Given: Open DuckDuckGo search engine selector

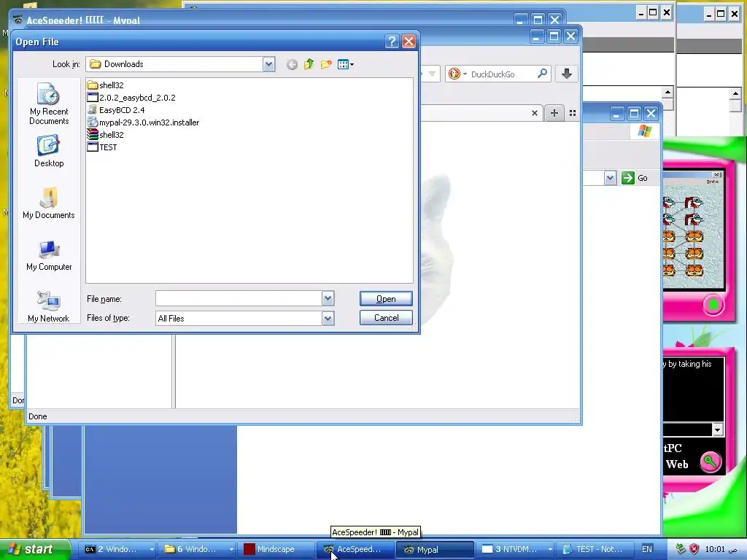Looking at the screenshot, I should pos(457,74).
